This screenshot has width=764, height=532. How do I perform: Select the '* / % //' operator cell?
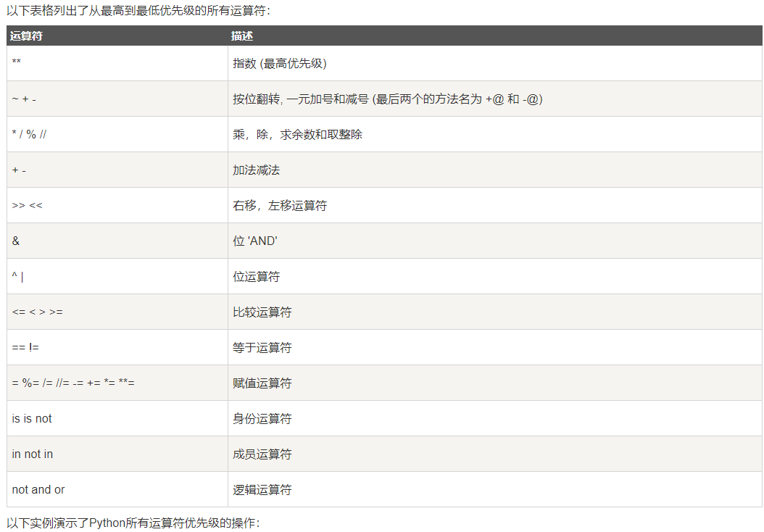117,135
